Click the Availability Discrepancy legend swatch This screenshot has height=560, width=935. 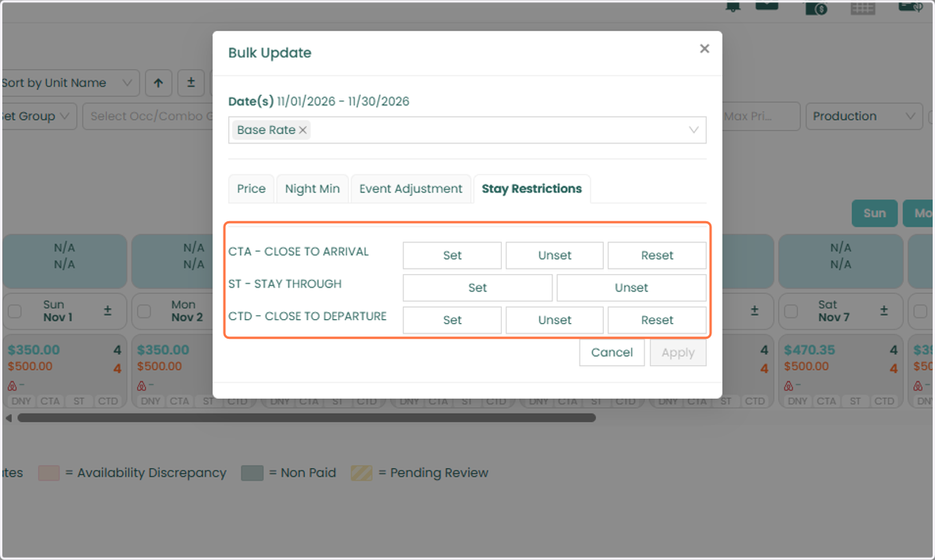pyautogui.click(x=49, y=473)
